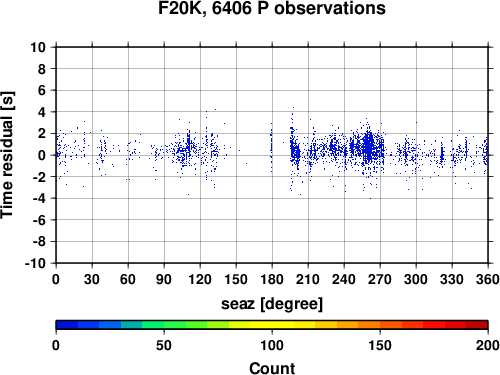This screenshot has height=375, width=500.
Task: Click the dark red end of colorbar
Action: tap(477, 325)
